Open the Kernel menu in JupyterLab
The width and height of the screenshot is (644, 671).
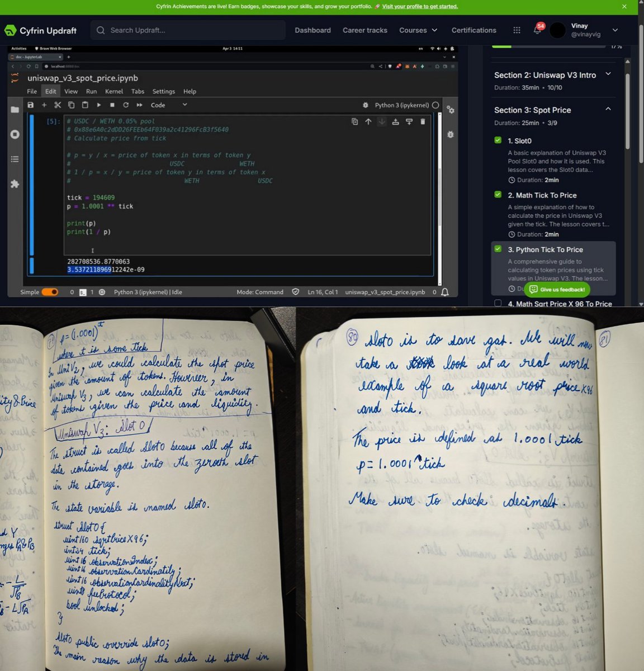pos(114,91)
